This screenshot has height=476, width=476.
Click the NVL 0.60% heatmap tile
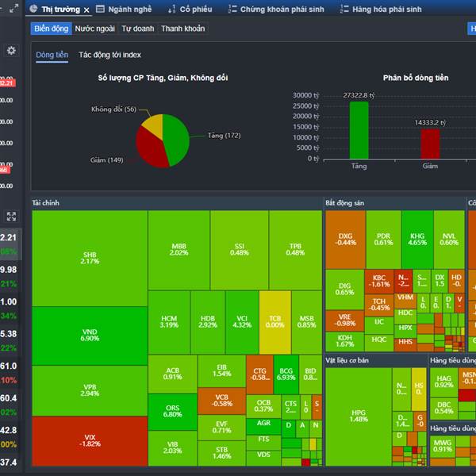click(x=449, y=240)
